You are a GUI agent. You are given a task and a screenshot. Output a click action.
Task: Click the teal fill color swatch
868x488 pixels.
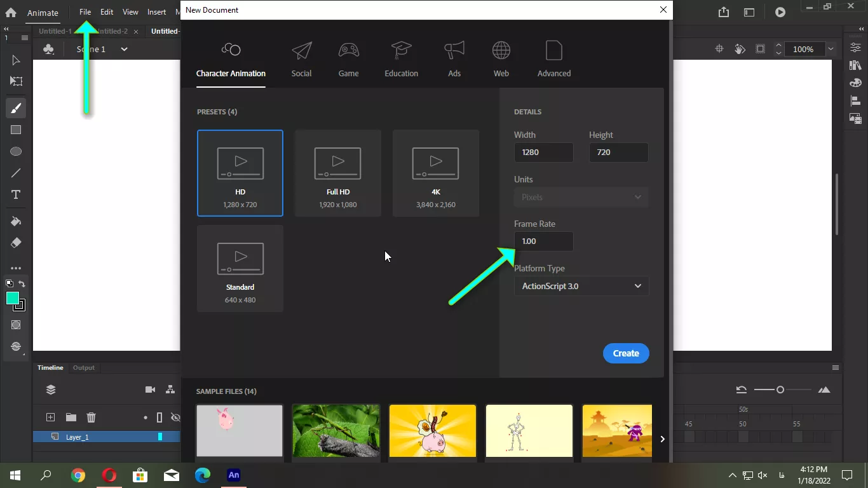13,298
